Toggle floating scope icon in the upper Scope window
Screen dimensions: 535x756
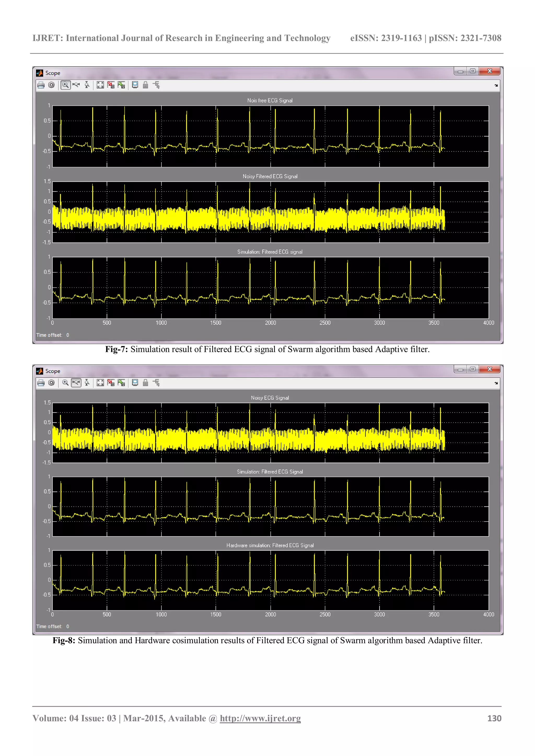tap(135, 85)
